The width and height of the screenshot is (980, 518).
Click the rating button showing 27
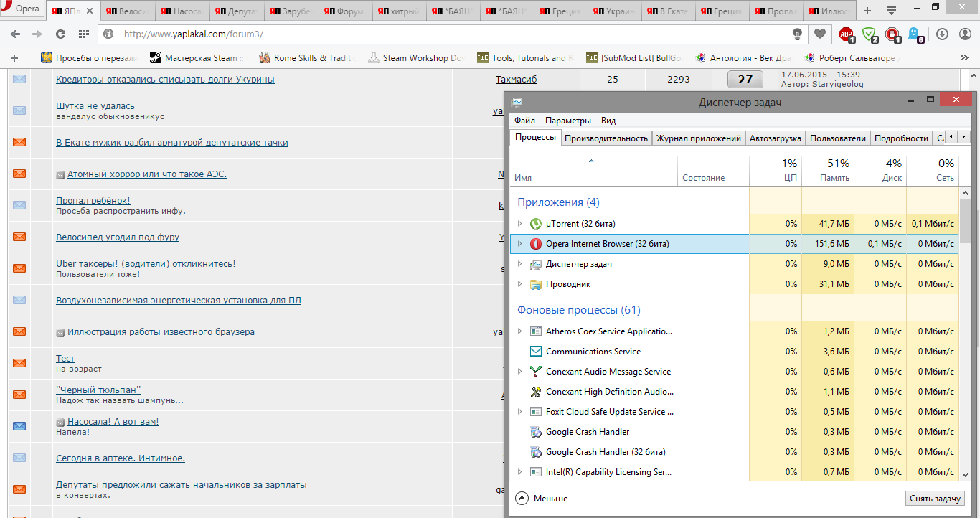(x=745, y=80)
